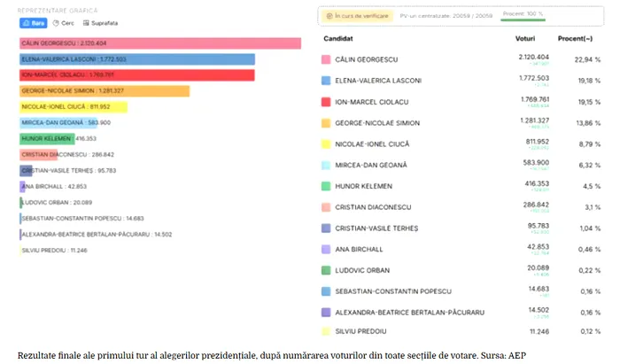Click the Călin Georgescu bar in chart
This screenshot has width=620, height=364.
(159, 43)
